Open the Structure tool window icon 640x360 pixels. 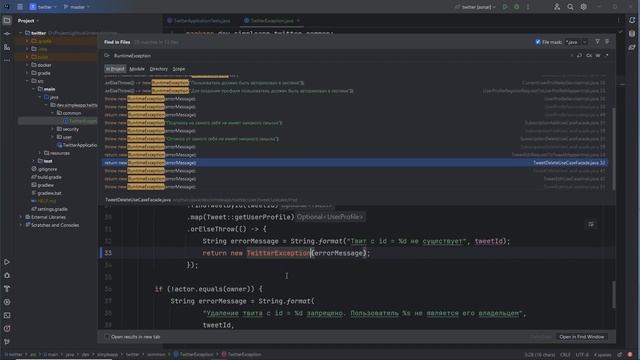point(7,47)
